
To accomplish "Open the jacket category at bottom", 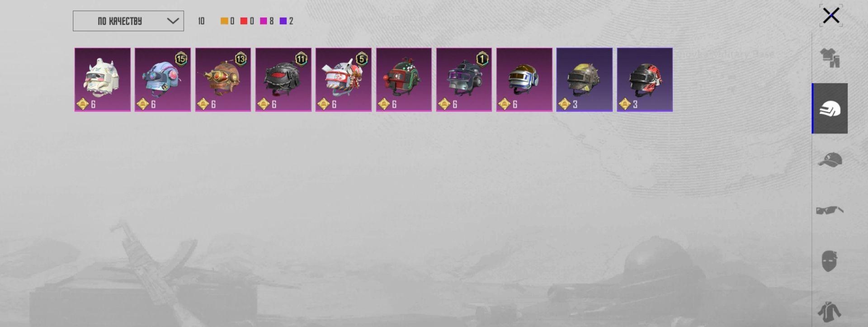I will (830, 312).
